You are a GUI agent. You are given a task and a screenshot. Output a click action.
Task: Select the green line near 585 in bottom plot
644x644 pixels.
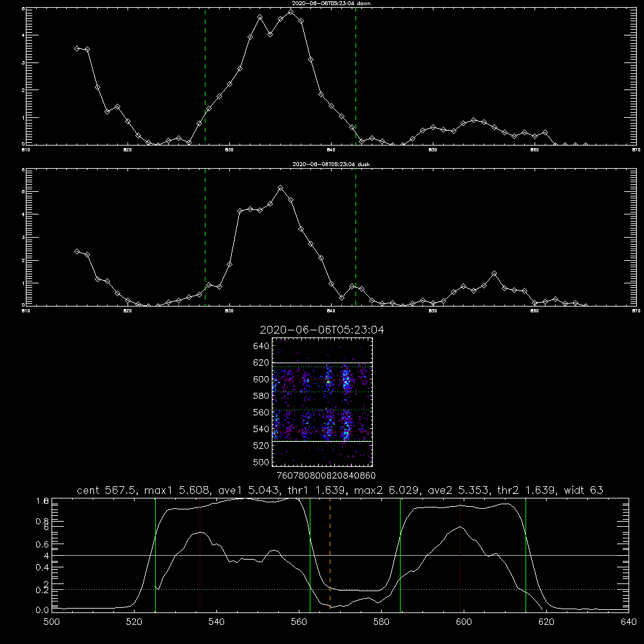(x=400, y=555)
